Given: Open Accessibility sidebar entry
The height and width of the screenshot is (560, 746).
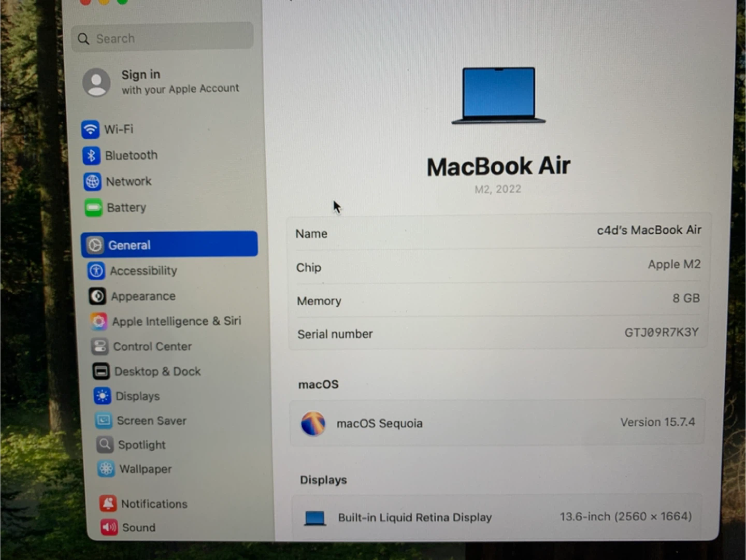Looking at the screenshot, I should 143,271.
